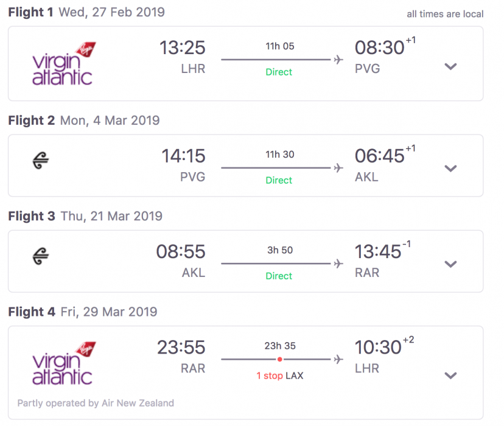
Task: Click the red stopover dot on Flight 4
Action: coord(280,359)
